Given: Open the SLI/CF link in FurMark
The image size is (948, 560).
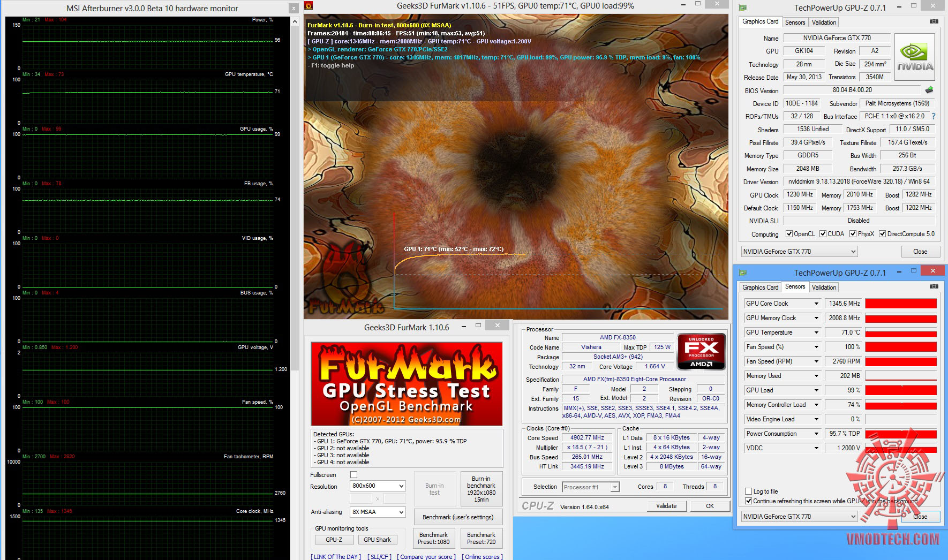Looking at the screenshot, I should (x=379, y=557).
